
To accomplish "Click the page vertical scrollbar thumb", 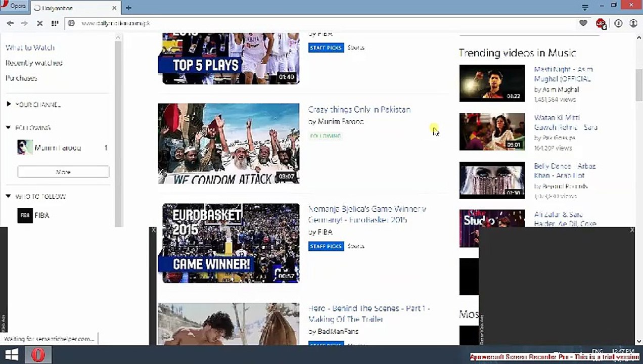I will click(x=639, y=85).
